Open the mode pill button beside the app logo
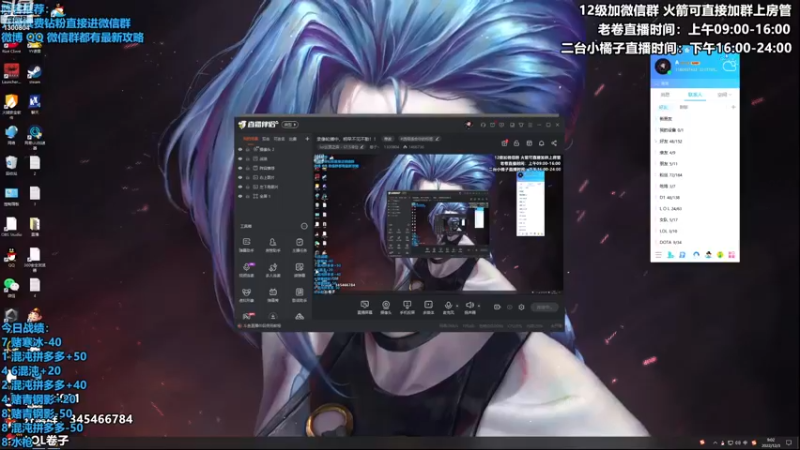Image resolution: width=800 pixels, height=450 pixels. [290, 124]
